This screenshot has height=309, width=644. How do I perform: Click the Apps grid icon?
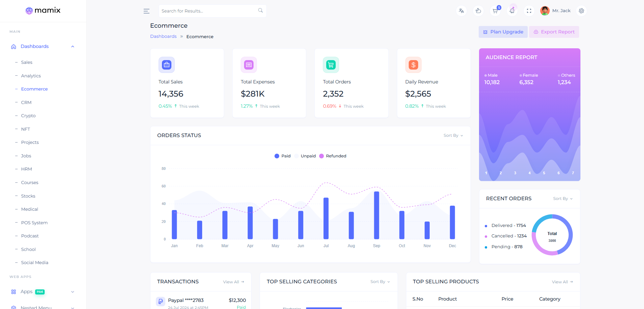point(14,292)
